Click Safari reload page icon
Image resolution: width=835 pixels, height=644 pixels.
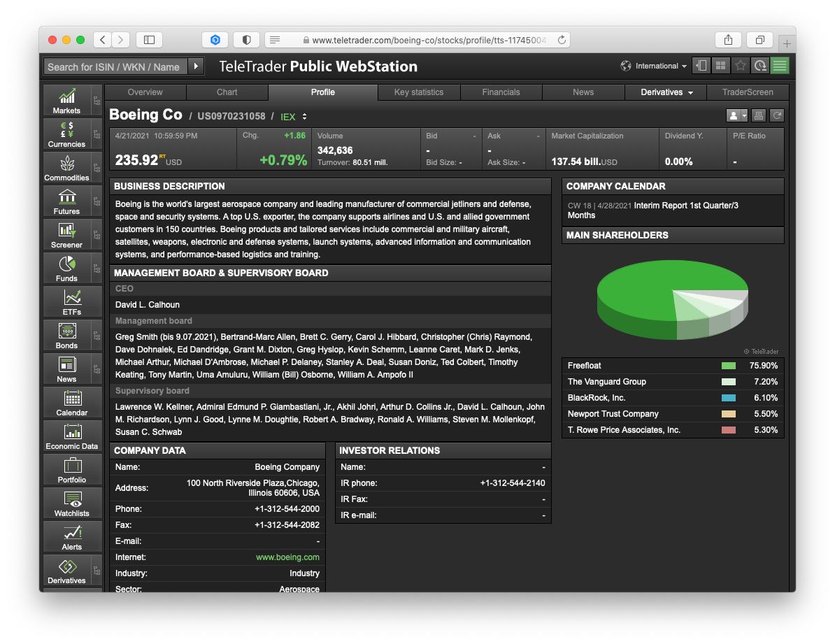pyautogui.click(x=562, y=40)
